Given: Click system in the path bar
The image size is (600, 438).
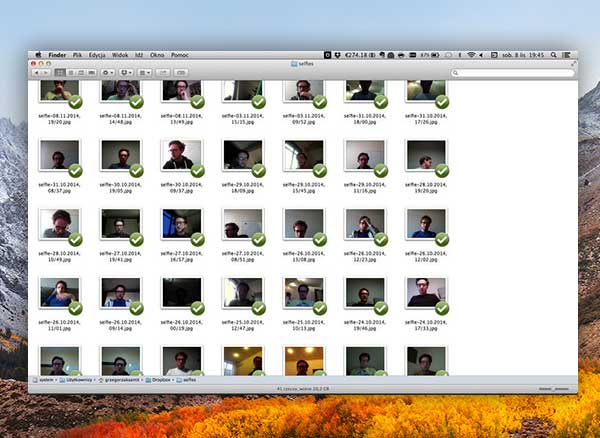Looking at the screenshot, I should coord(43,380).
